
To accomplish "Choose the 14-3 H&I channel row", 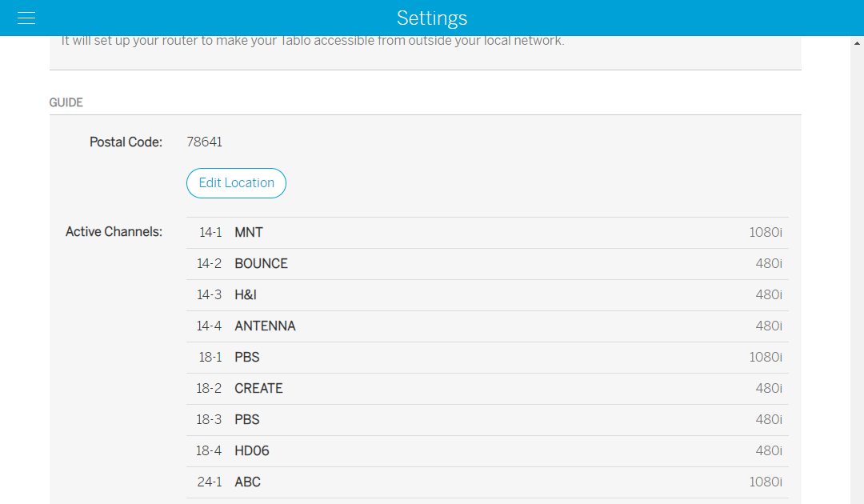I will 487,295.
